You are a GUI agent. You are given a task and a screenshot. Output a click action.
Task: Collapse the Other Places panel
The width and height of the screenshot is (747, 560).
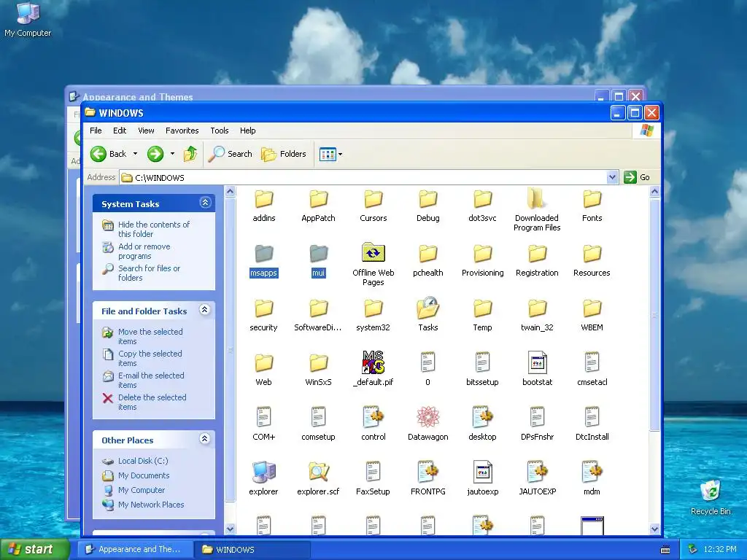tap(205, 439)
